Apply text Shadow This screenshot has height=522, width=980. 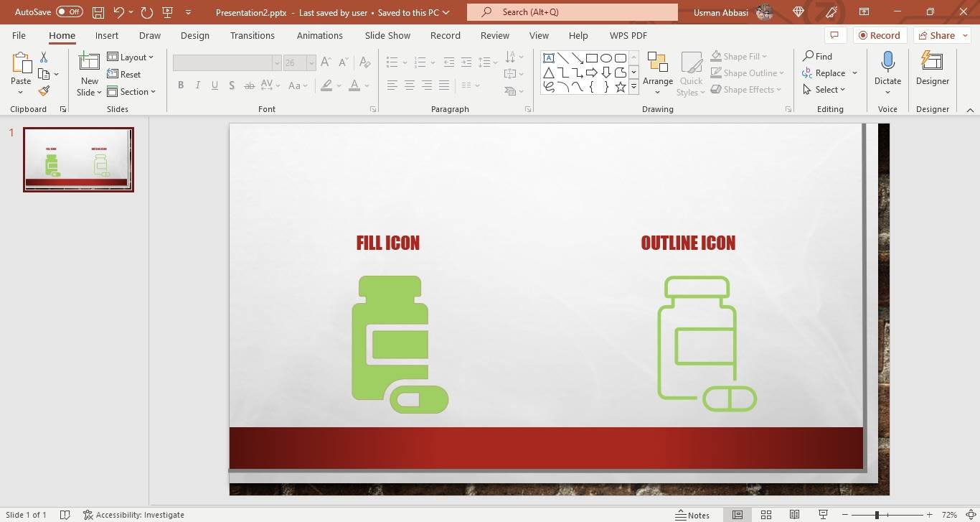click(232, 85)
